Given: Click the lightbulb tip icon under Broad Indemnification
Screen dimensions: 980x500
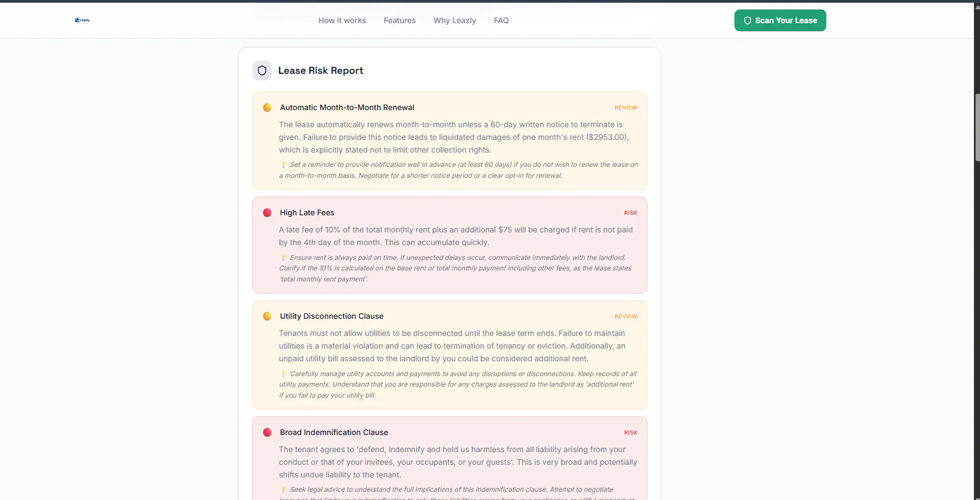Looking at the screenshot, I should click(x=284, y=490).
